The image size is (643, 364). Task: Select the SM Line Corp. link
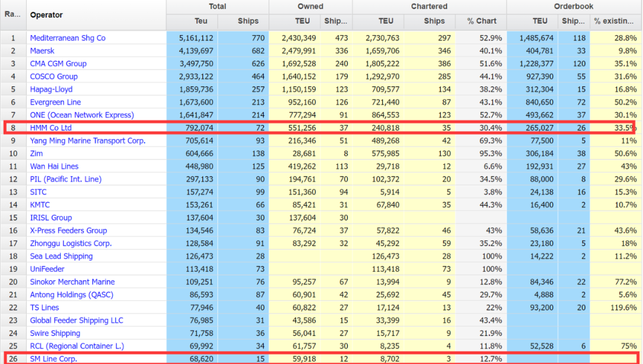(x=54, y=359)
